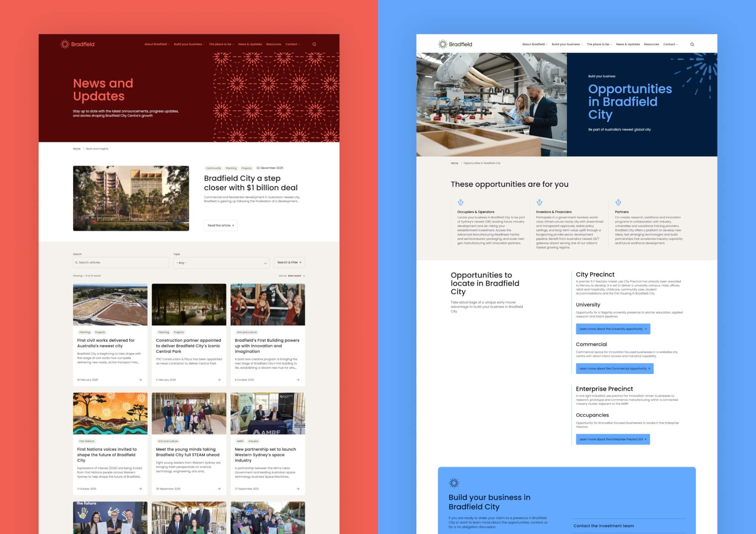The height and width of the screenshot is (534, 756).
Task: Open the New partnership space industry article arrow
Action: (x=298, y=489)
